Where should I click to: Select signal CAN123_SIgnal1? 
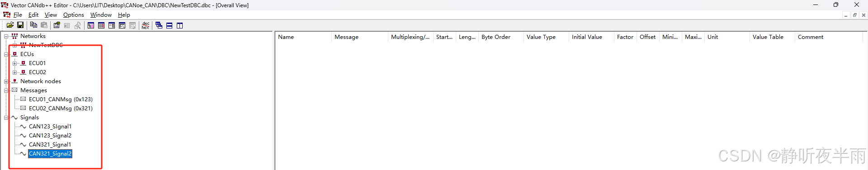(50, 127)
